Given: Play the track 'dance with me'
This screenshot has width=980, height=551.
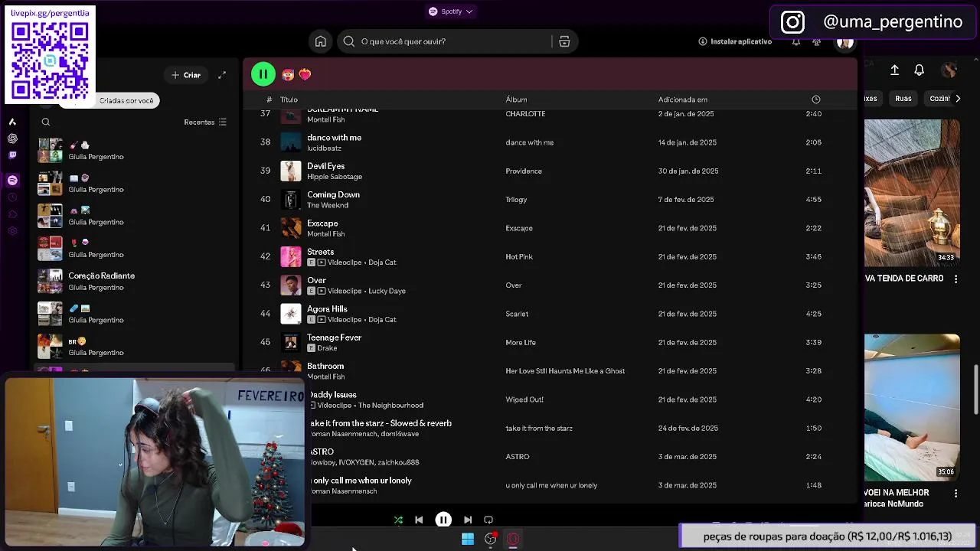Looking at the screenshot, I should point(334,138).
